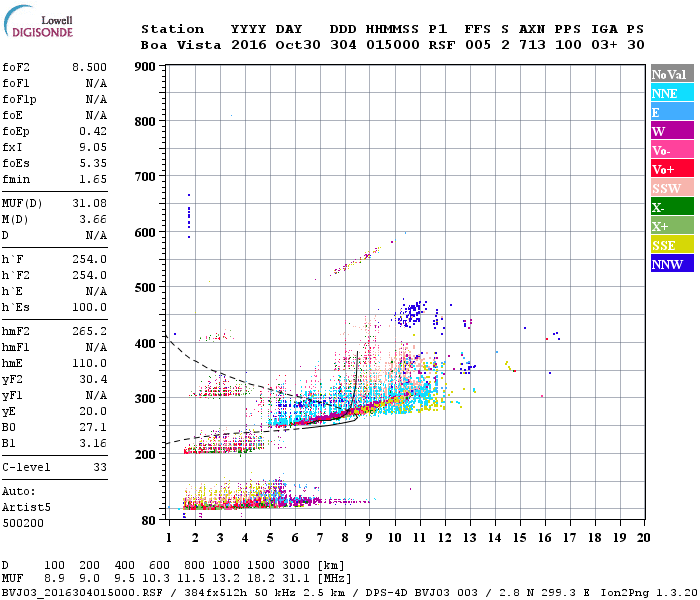The height and width of the screenshot is (600, 700).
Task: Click the fmin value 1.65
Action: coord(93,179)
